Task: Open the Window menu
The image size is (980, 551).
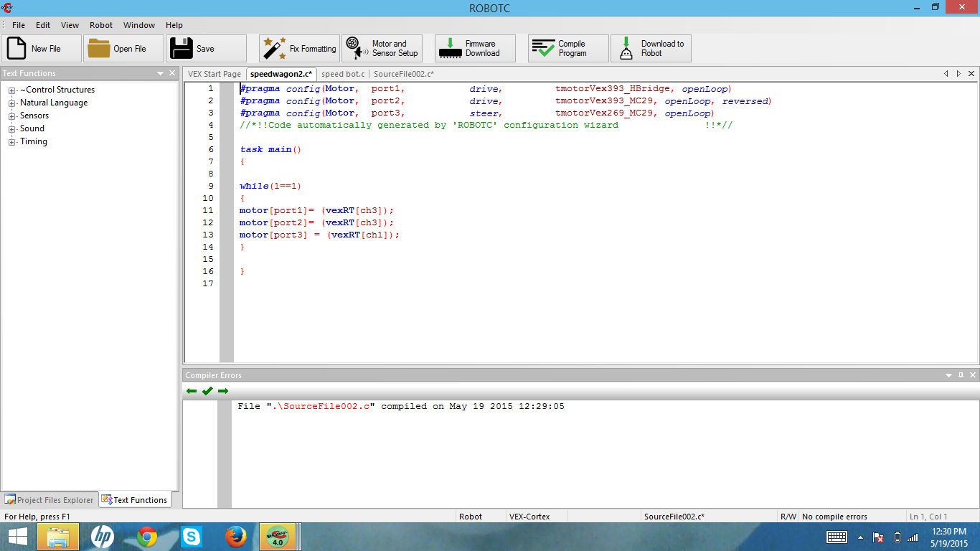Action: pos(139,25)
